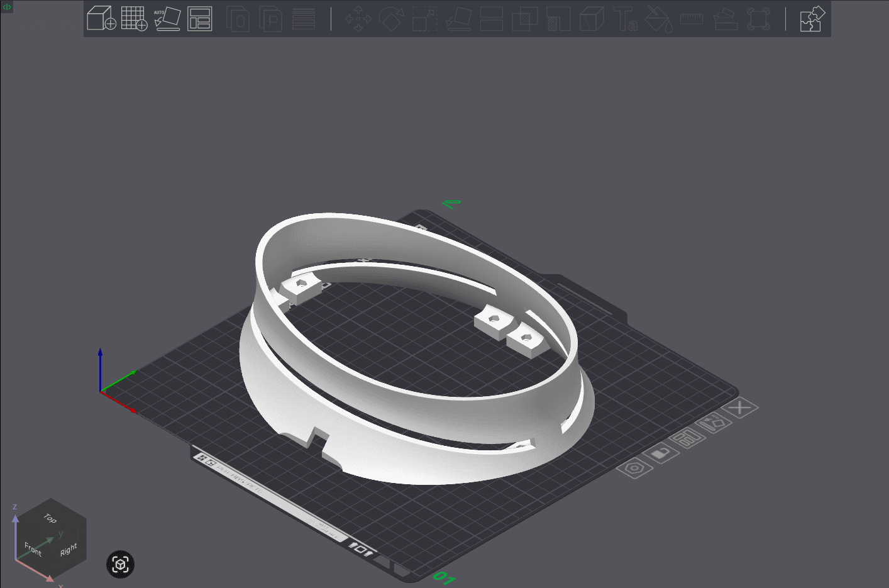Image resolution: width=889 pixels, height=588 pixels.
Task: Toggle the plate lock padlock
Action: [x=660, y=454]
